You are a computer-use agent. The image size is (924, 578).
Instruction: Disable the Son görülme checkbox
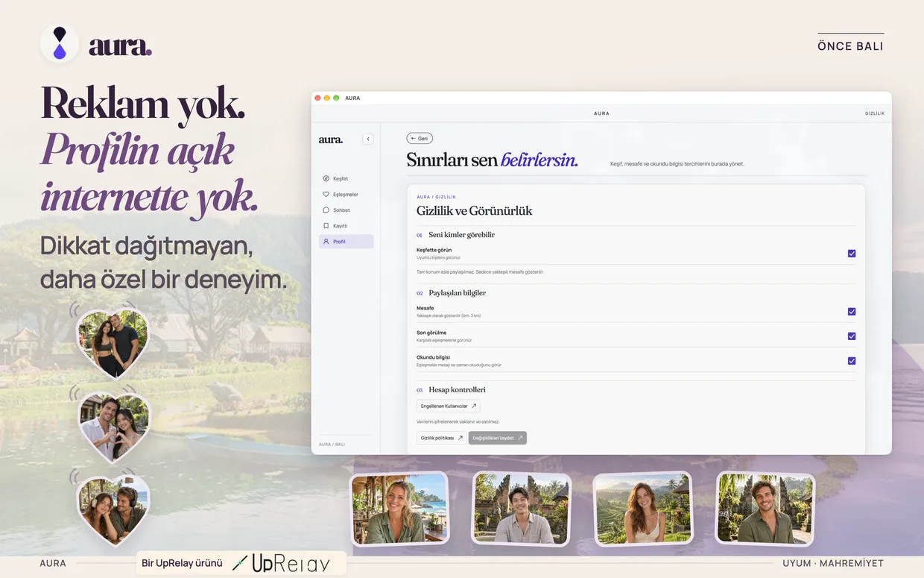(x=852, y=336)
